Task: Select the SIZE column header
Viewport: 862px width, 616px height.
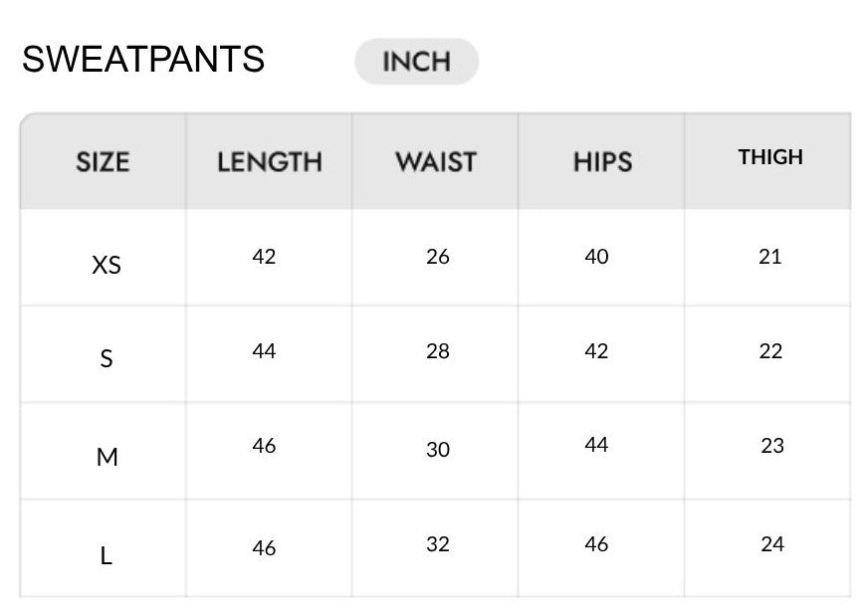Action: click(103, 162)
